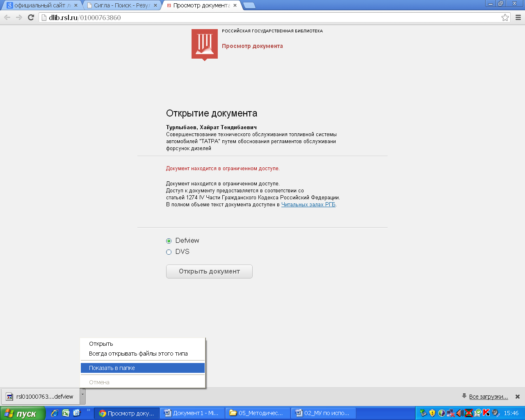Click red 'Документ находится в ограниченном доступе.' notice
Viewport: 525px width, 420px height.
223,169
